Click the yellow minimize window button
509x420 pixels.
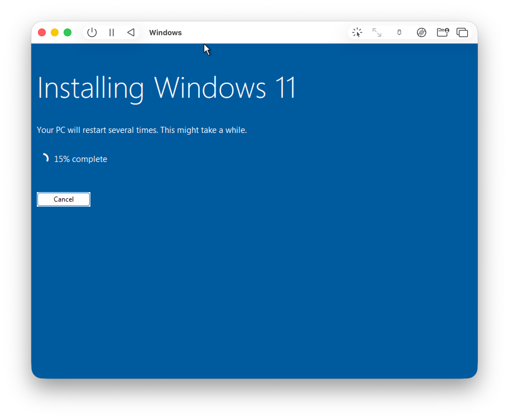55,32
